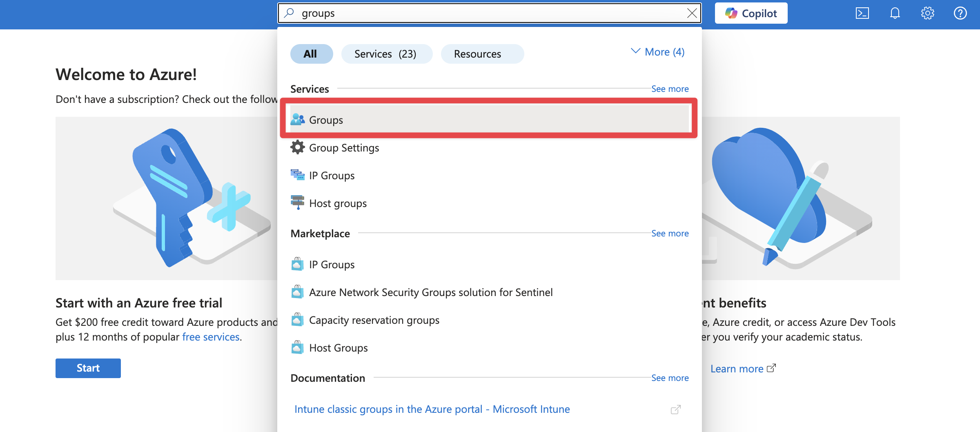Open Learn more student benefits link

(743, 369)
